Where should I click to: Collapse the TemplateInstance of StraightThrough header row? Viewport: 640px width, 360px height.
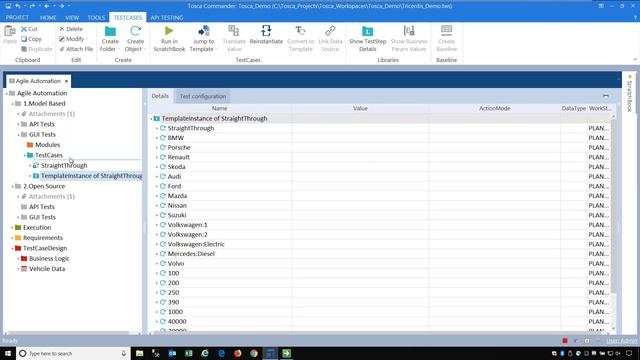tap(151, 119)
